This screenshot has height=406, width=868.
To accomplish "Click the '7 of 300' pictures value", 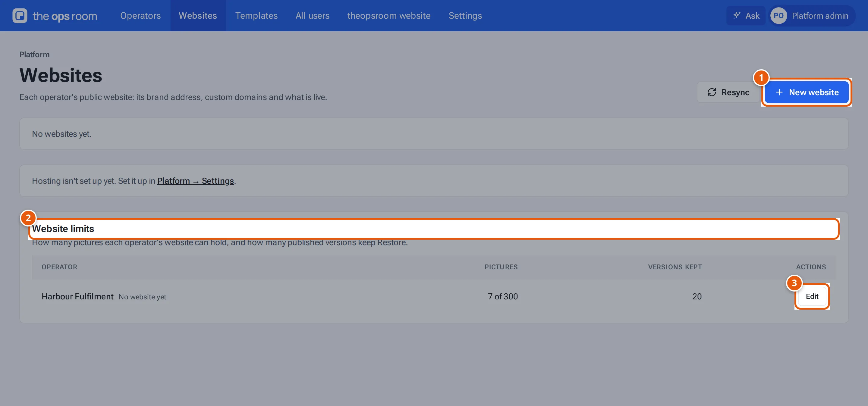I will coord(503,296).
